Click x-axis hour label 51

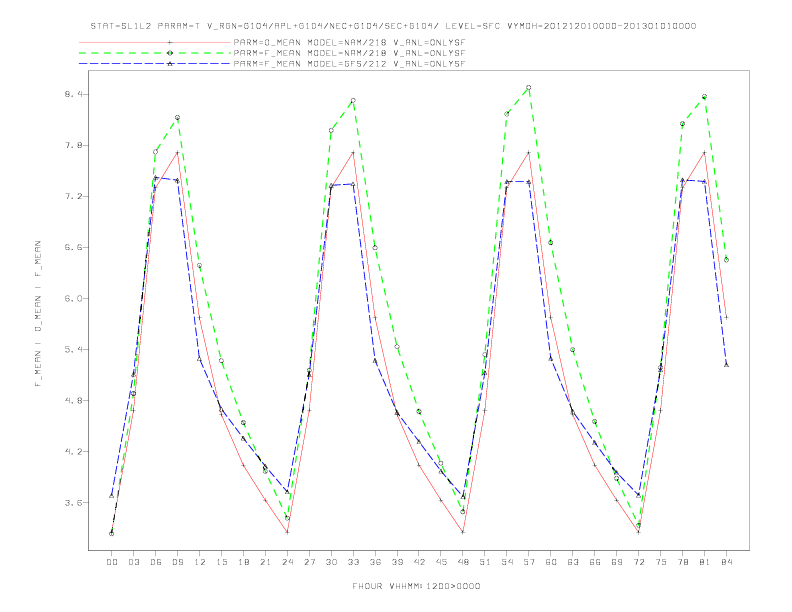[485, 562]
